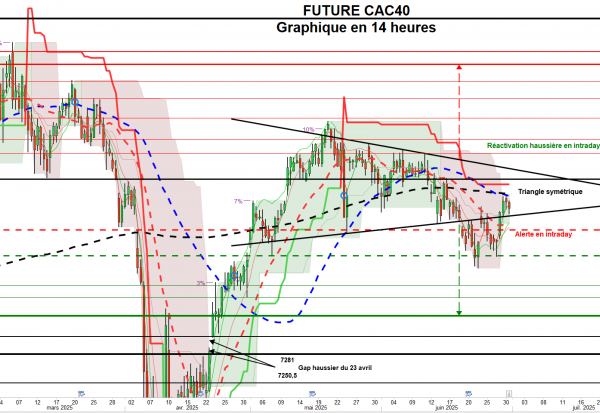Select the Graphique en 14 heures subtitle
This screenshot has height=413, width=600.
pos(356,28)
